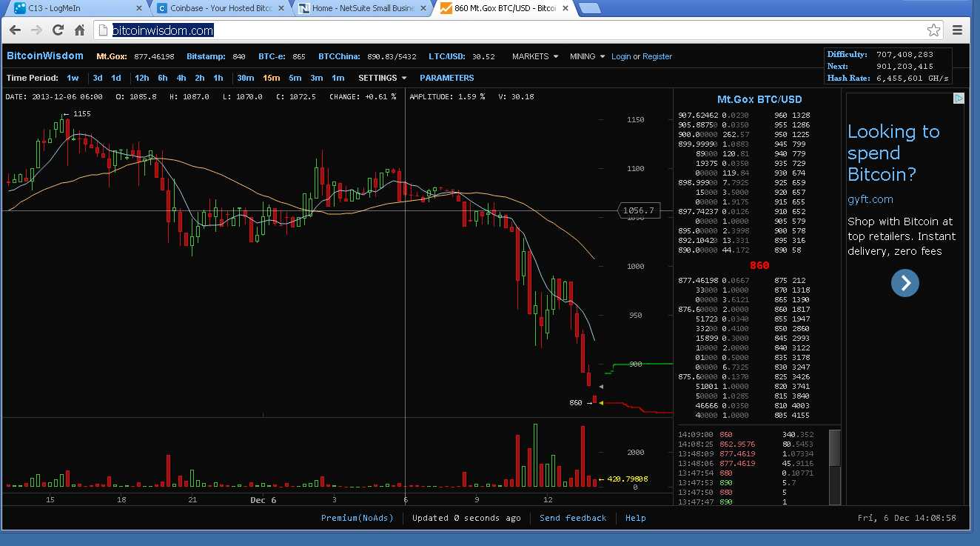This screenshot has height=546, width=980.
Task: Click the AdChoices icon on the ad
Action: 959,99
